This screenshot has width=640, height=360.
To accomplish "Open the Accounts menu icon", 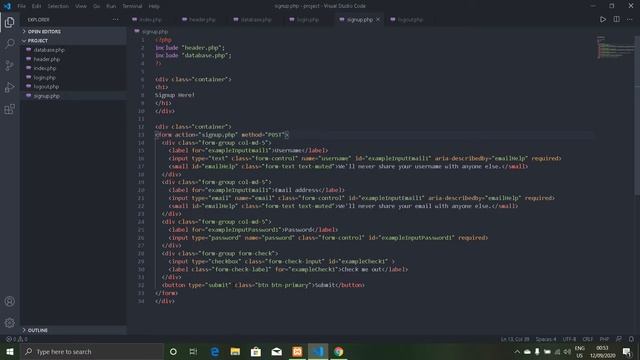I will [x=9, y=301].
